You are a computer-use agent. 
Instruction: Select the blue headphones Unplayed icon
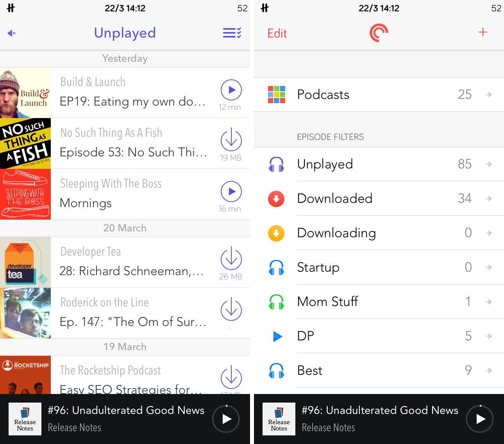(276, 164)
